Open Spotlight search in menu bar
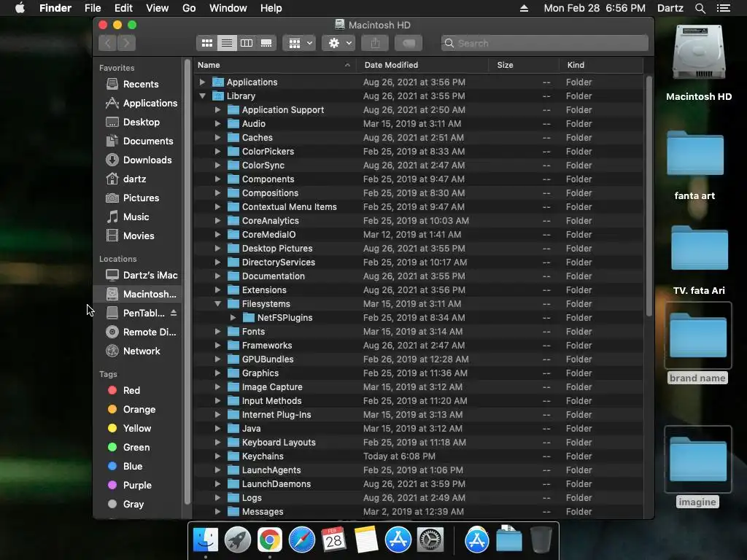The image size is (747, 560). click(x=700, y=8)
